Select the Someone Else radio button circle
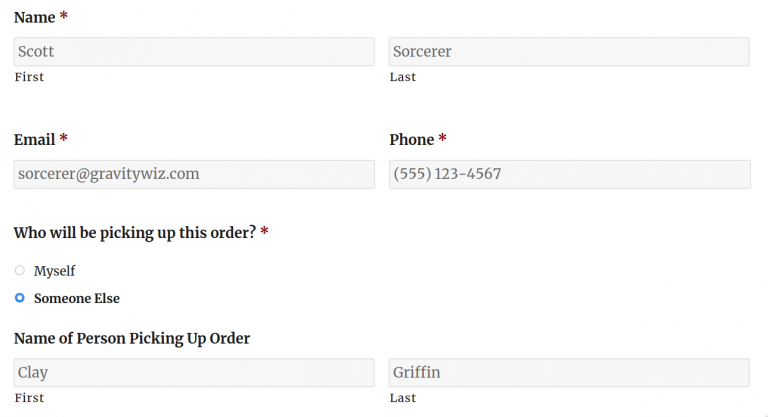 20,298
